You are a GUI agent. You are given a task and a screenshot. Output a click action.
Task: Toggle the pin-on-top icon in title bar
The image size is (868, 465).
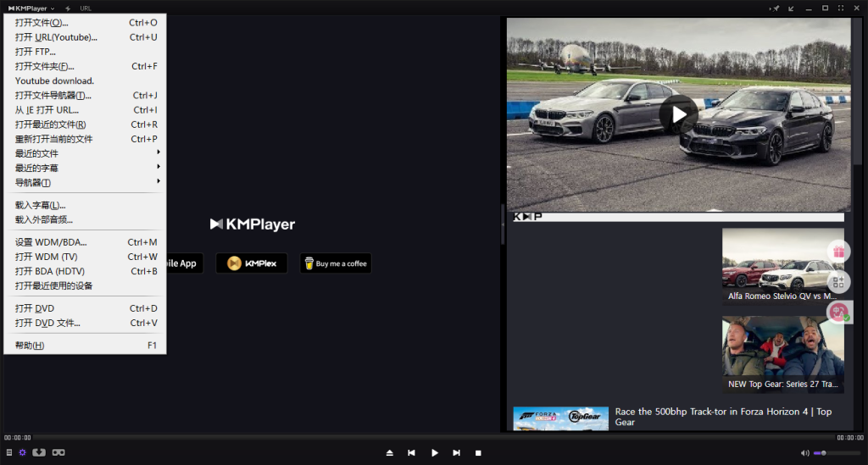coord(773,8)
